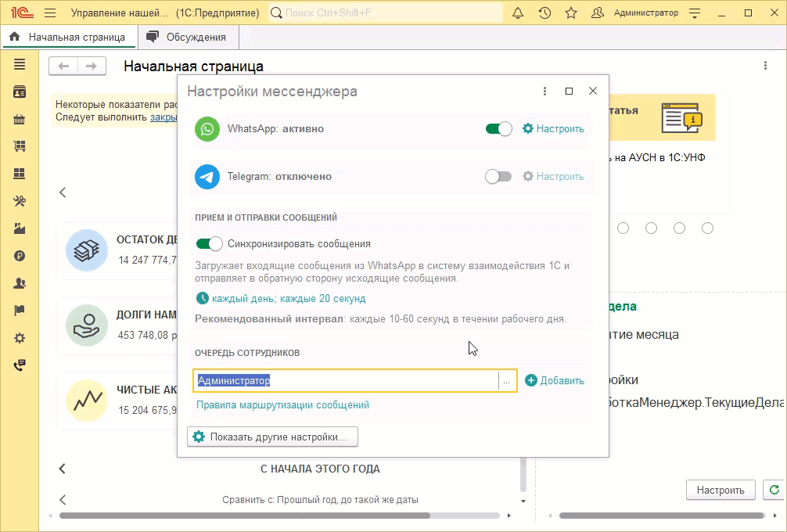Screen dimensions: 787x532
Task: Open employee selection ellipsis button
Action: [x=507, y=381]
